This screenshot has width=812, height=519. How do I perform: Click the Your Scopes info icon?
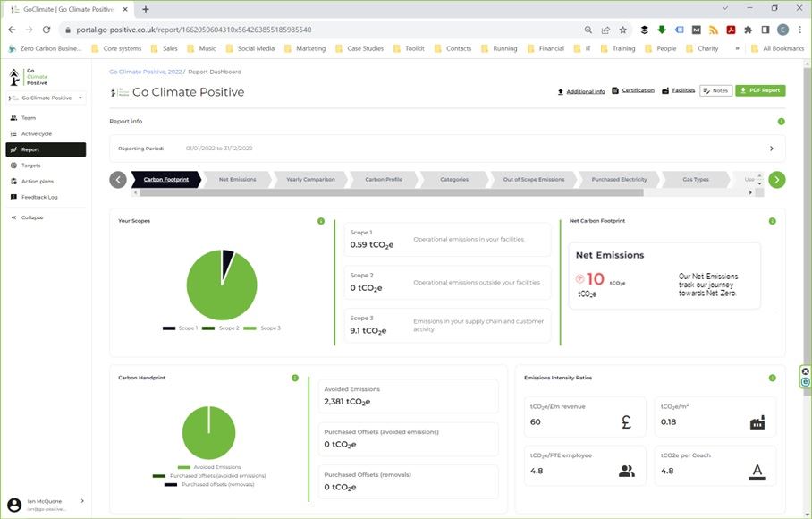(321, 221)
